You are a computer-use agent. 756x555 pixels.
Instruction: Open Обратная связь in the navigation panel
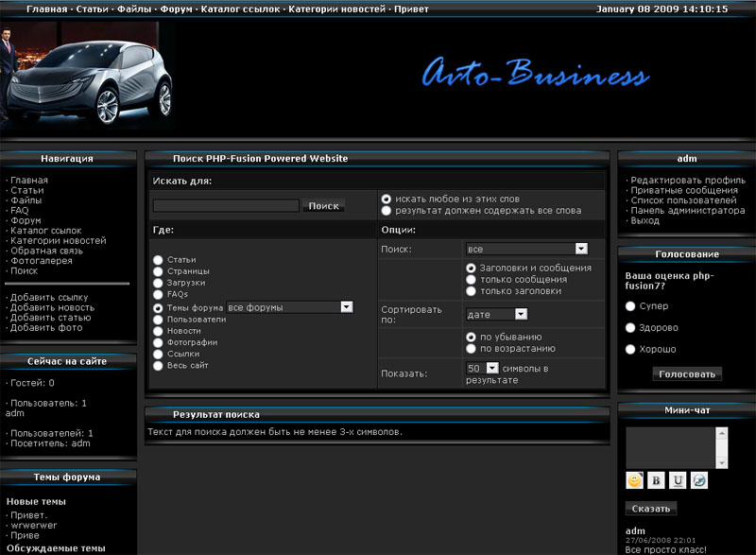[46, 251]
